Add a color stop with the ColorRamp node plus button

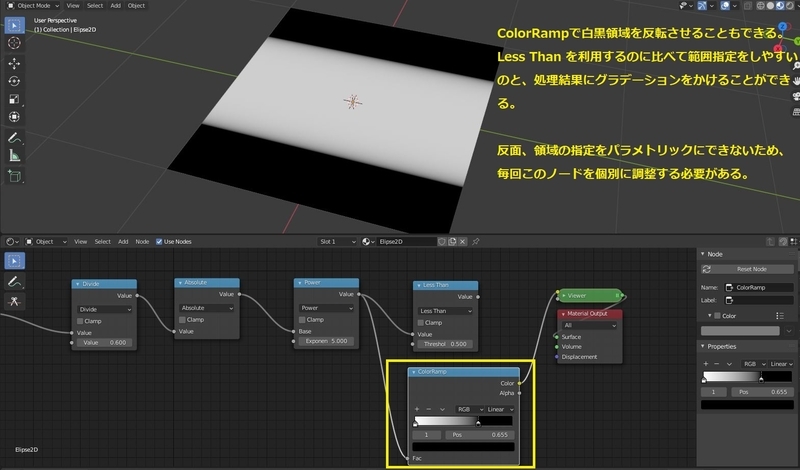click(417, 409)
